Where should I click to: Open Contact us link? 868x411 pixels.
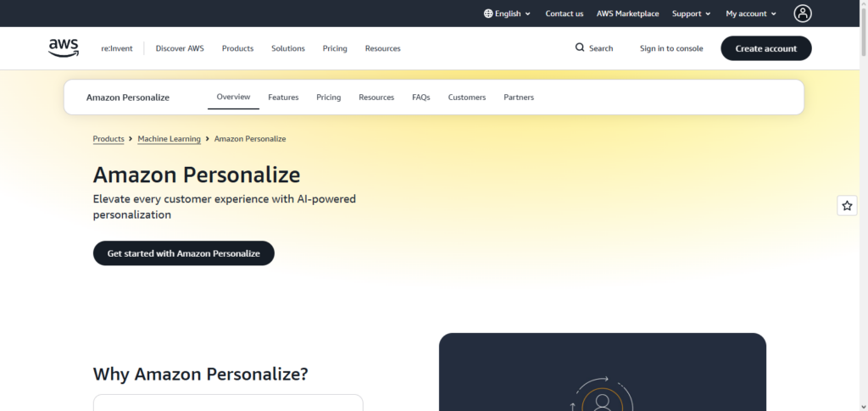pyautogui.click(x=564, y=14)
